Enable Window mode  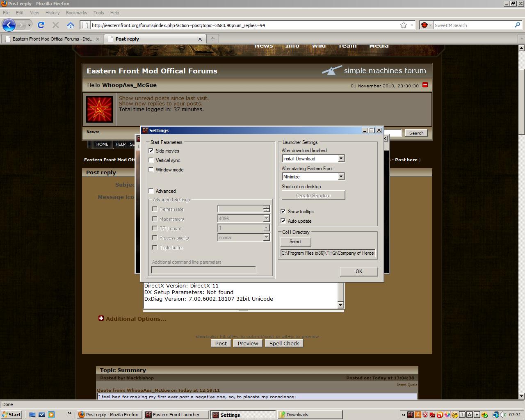(151, 169)
